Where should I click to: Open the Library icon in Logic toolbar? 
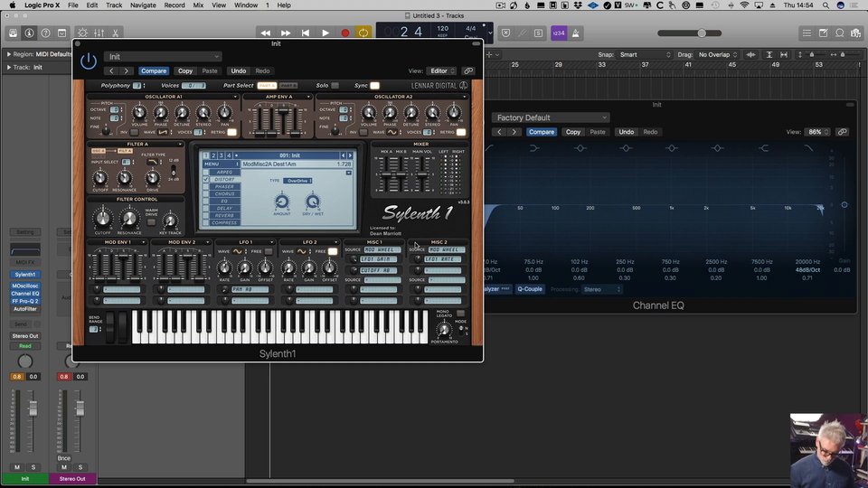pos(13,33)
